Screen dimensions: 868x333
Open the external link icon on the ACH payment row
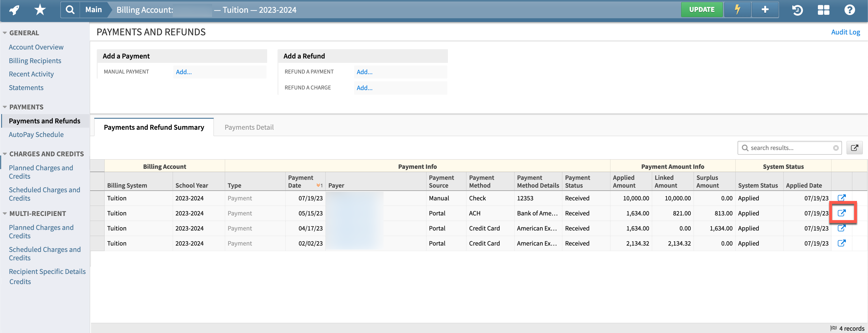coord(842,213)
